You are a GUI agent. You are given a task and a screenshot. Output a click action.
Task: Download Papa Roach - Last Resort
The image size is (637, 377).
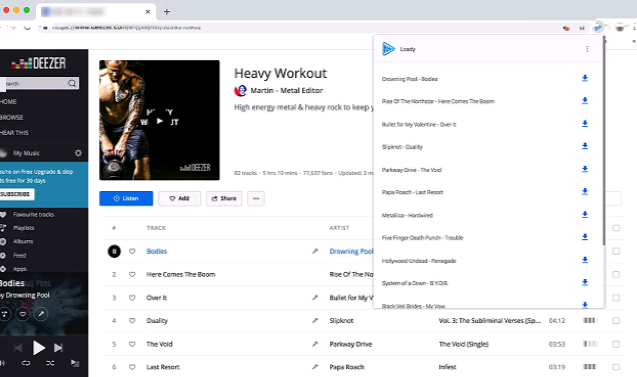point(585,191)
